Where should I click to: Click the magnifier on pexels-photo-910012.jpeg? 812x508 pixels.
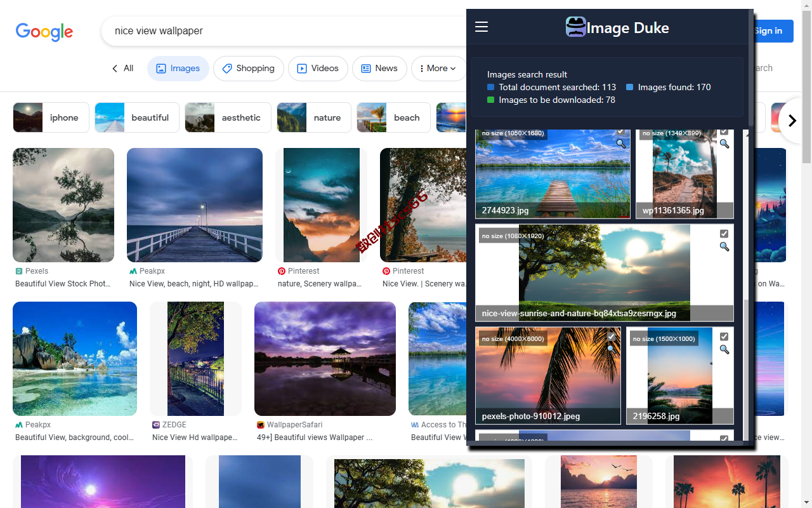pyautogui.click(x=611, y=349)
